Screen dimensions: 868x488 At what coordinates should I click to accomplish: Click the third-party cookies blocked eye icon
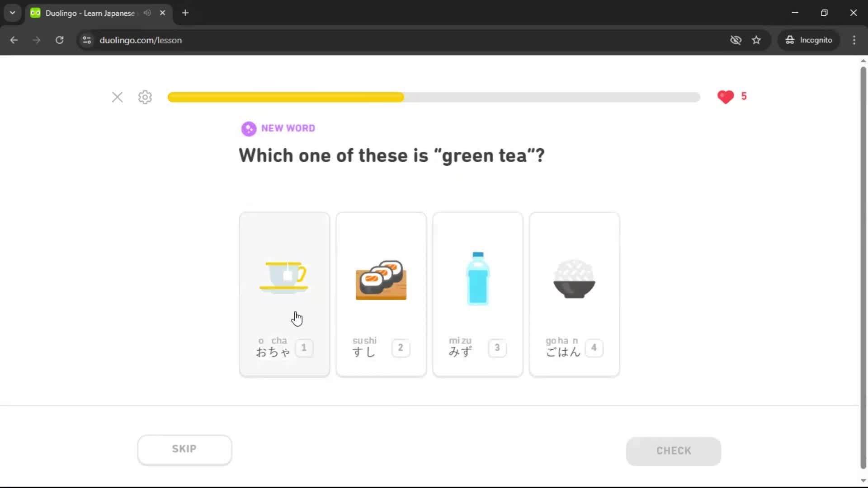pos(736,40)
